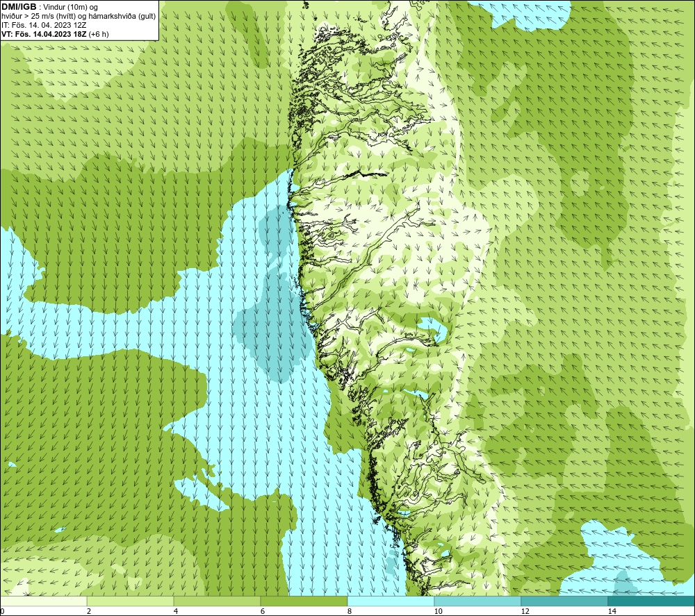Screen dimensions: 695x616
Task: Click the scale label '12'
Action: point(525,612)
